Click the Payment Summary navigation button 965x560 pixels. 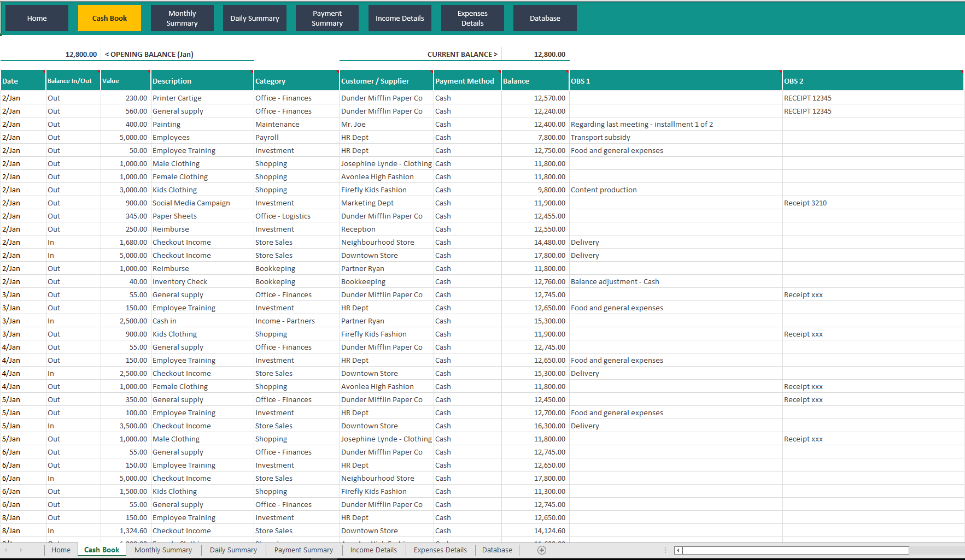(x=327, y=17)
